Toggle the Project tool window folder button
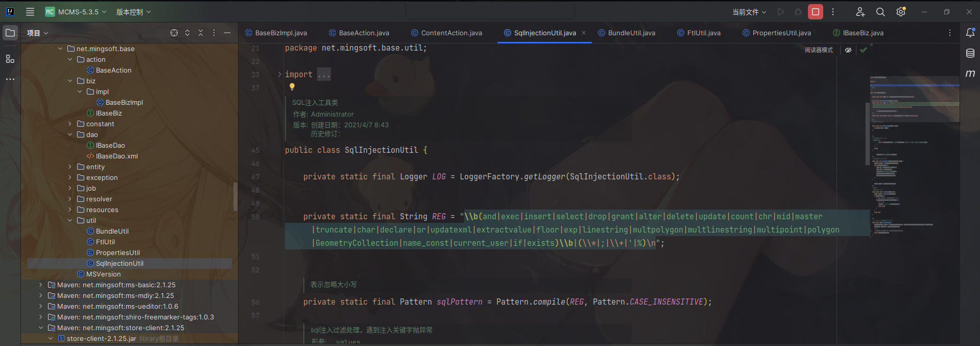Screen dimensions: 980x346 point(10,33)
